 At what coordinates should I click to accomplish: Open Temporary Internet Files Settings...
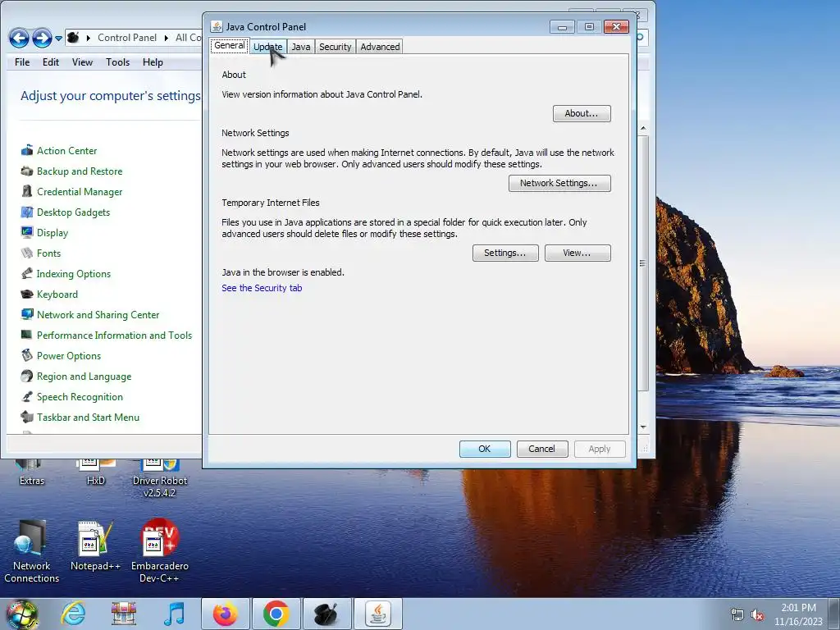coord(505,253)
